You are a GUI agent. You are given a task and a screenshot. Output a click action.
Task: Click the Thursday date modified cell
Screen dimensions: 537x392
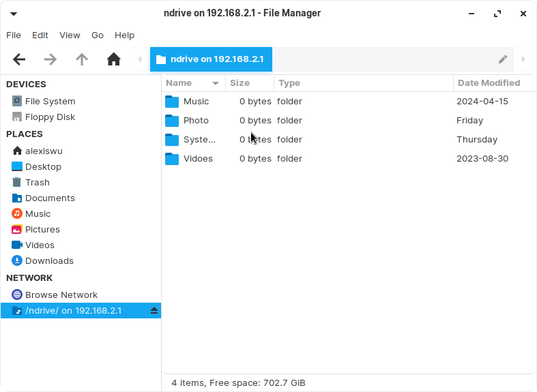pyautogui.click(x=477, y=140)
